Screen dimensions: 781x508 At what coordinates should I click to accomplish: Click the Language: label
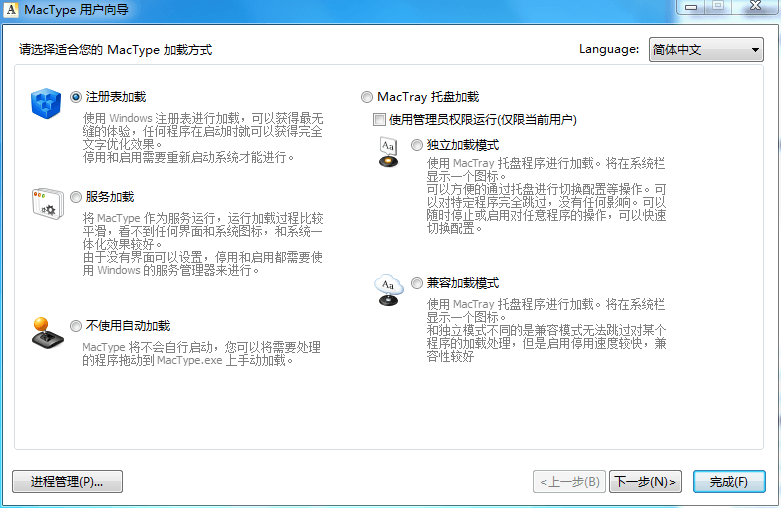pos(609,49)
